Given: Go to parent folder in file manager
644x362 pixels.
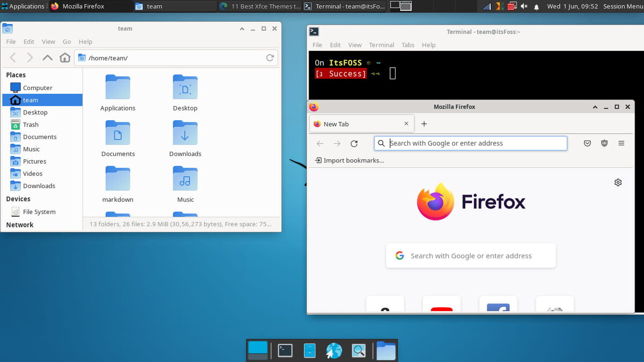Looking at the screenshot, I should click(48, 58).
